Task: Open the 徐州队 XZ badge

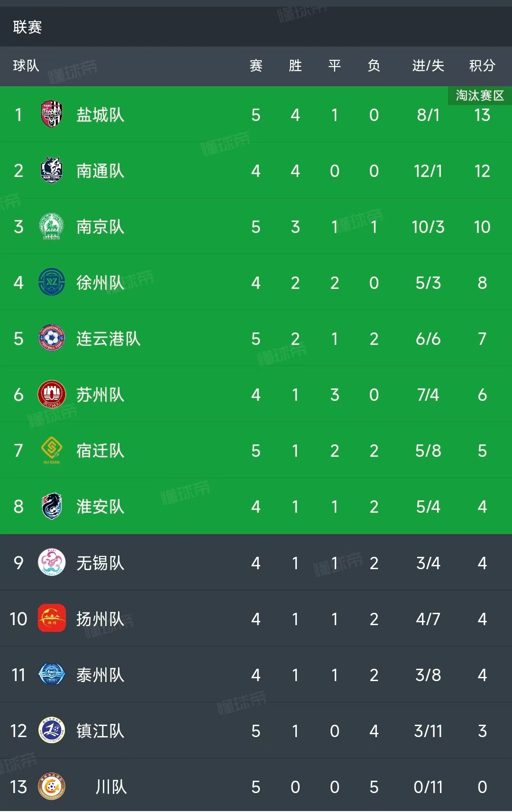Action: (52, 282)
